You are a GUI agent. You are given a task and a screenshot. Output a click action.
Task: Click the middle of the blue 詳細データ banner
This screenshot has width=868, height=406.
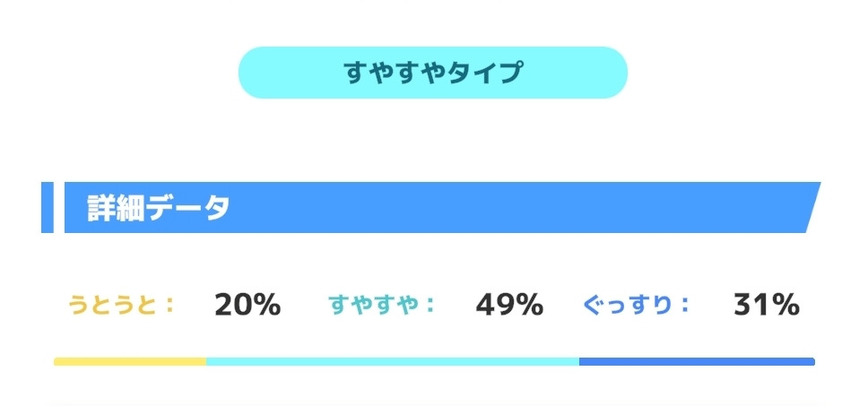439,208
